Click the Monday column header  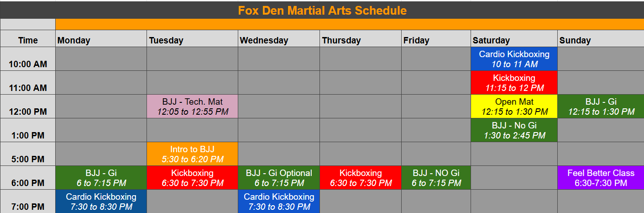101,39
